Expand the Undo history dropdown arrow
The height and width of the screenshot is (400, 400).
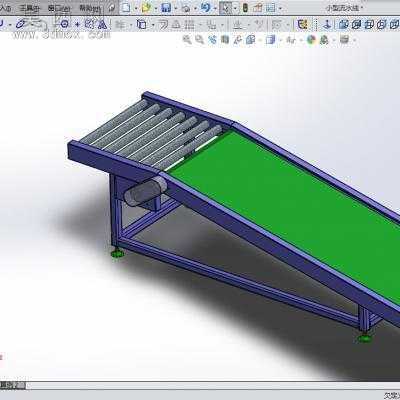[215, 8]
